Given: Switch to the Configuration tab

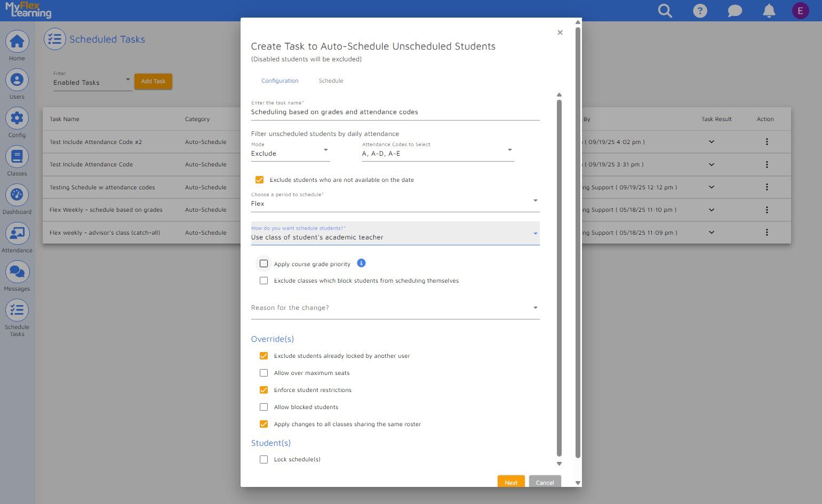Looking at the screenshot, I should [280, 81].
